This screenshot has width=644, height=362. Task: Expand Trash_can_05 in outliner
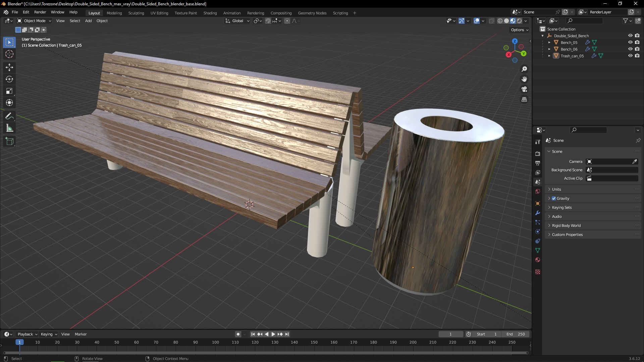[549, 56]
